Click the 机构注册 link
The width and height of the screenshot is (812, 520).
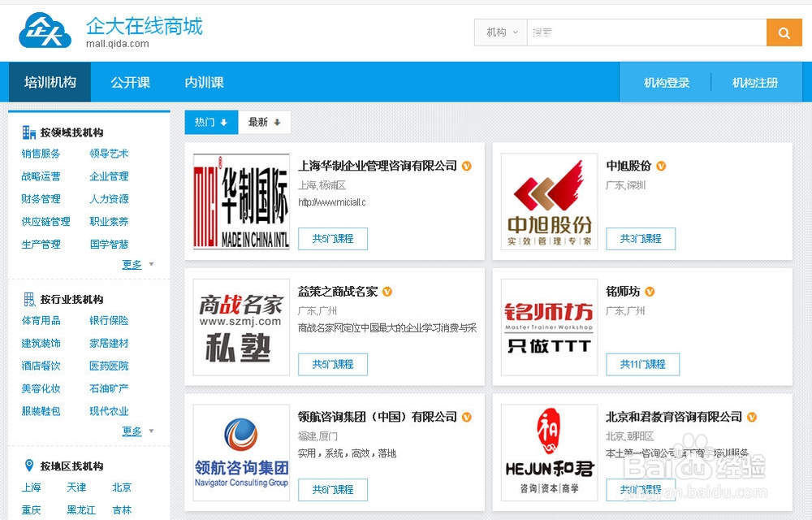(756, 82)
